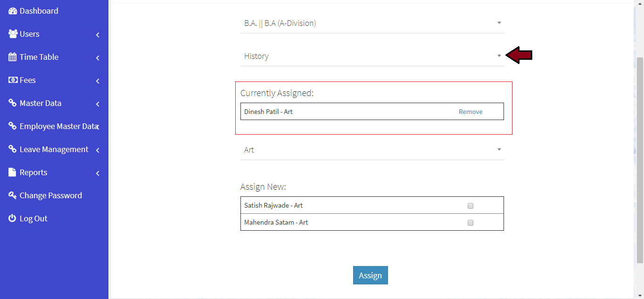
Task: Click the Users group icon
Action: pyautogui.click(x=13, y=34)
